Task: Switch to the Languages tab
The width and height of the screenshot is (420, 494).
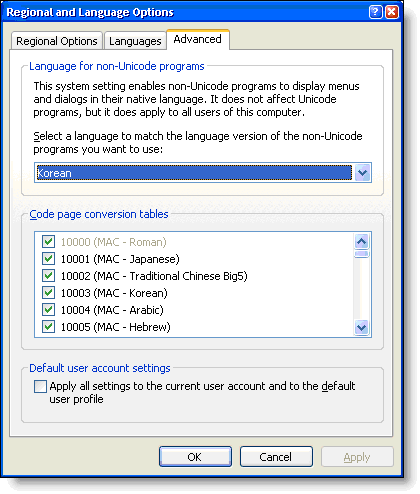Action: click(x=135, y=41)
